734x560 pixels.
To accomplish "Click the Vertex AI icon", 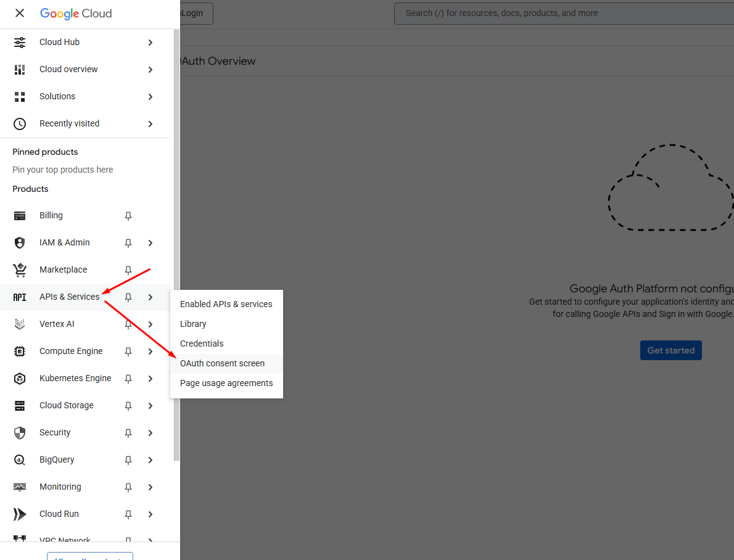I will point(20,324).
